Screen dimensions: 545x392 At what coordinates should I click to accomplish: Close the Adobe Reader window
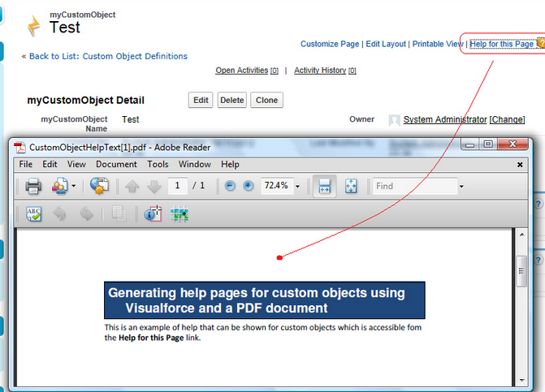pyautogui.click(x=513, y=144)
